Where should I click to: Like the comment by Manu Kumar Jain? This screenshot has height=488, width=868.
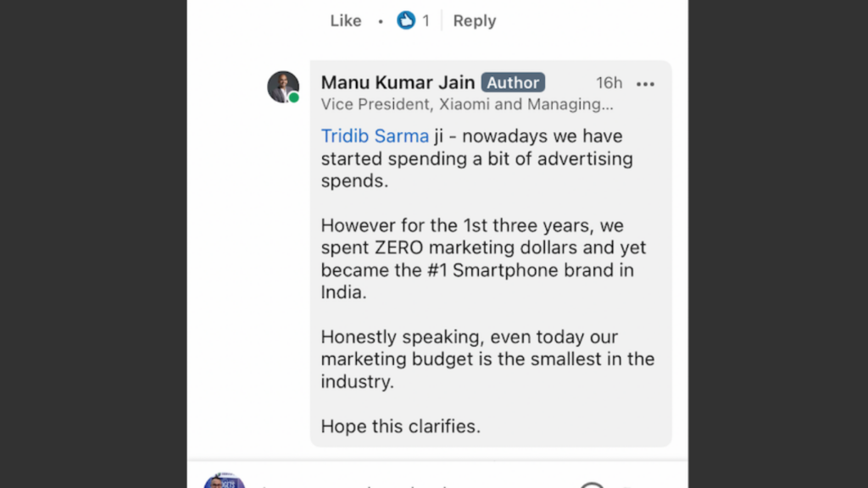[x=345, y=20]
